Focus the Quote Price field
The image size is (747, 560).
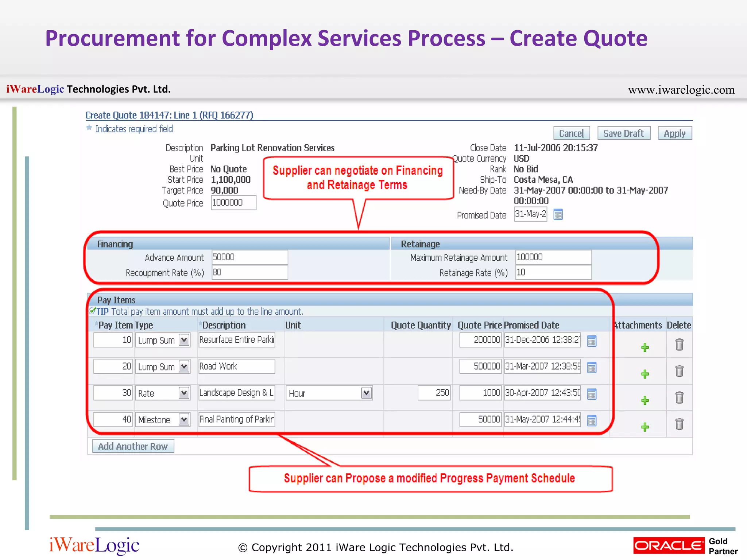click(234, 203)
